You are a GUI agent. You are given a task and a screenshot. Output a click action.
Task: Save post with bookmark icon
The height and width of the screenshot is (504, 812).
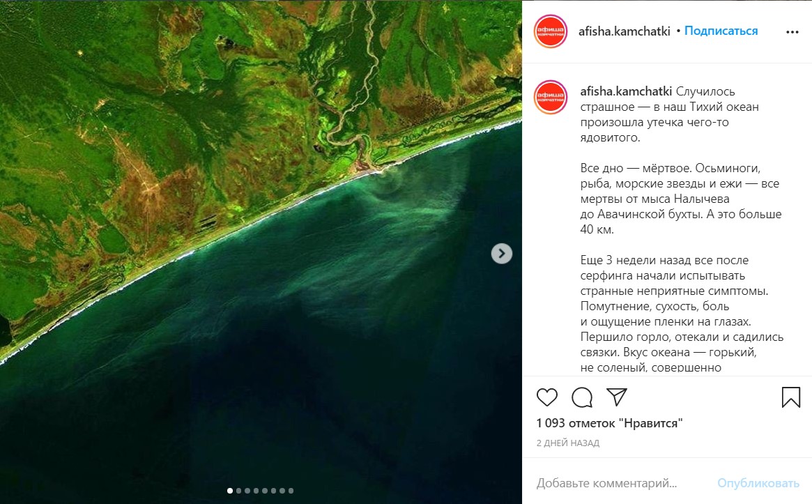click(791, 397)
